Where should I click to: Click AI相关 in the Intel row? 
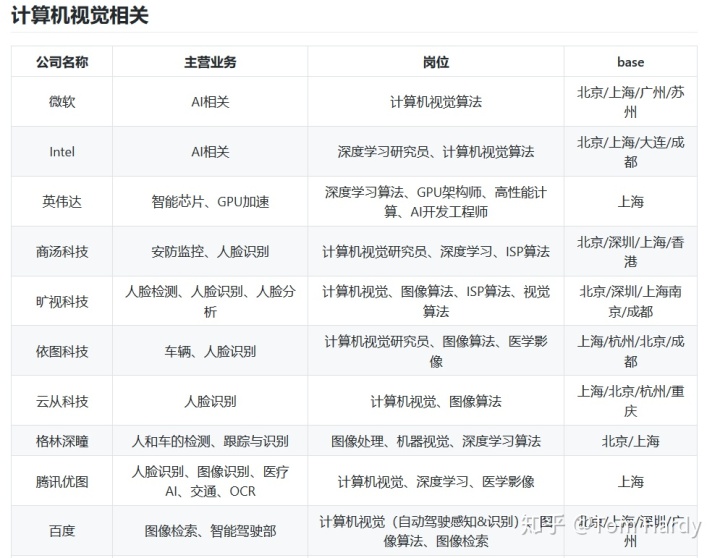pos(210,152)
